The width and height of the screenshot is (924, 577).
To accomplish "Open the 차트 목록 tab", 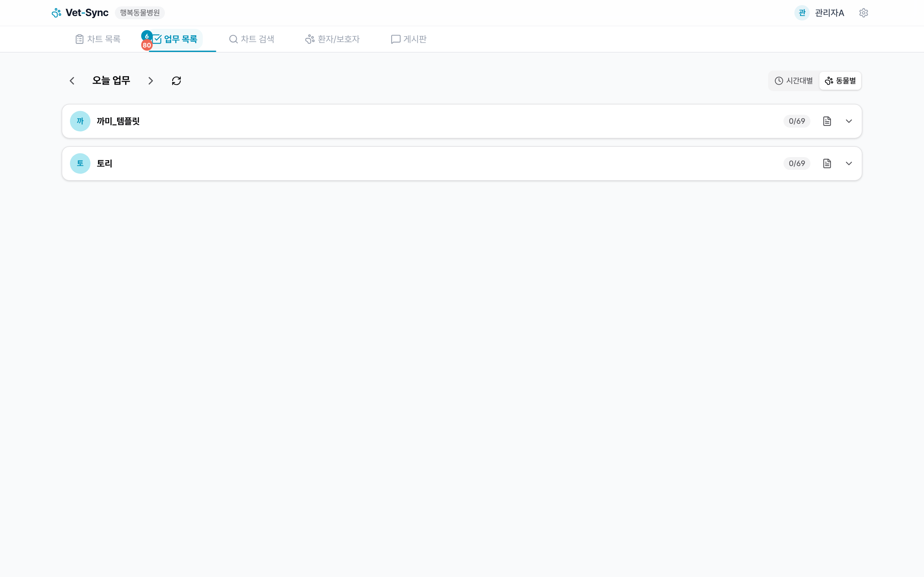I will tap(98, 39).
